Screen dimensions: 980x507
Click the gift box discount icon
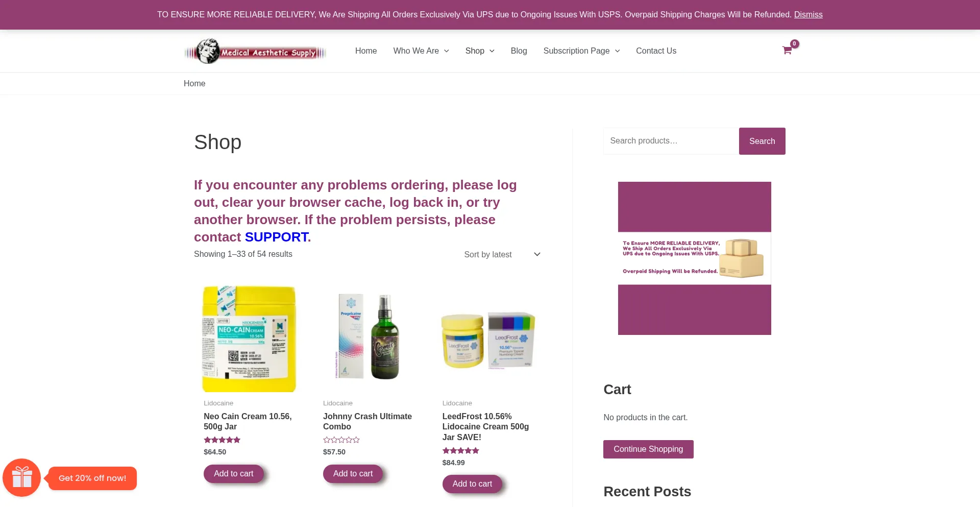pyautogui.click(x=22, y=477)
